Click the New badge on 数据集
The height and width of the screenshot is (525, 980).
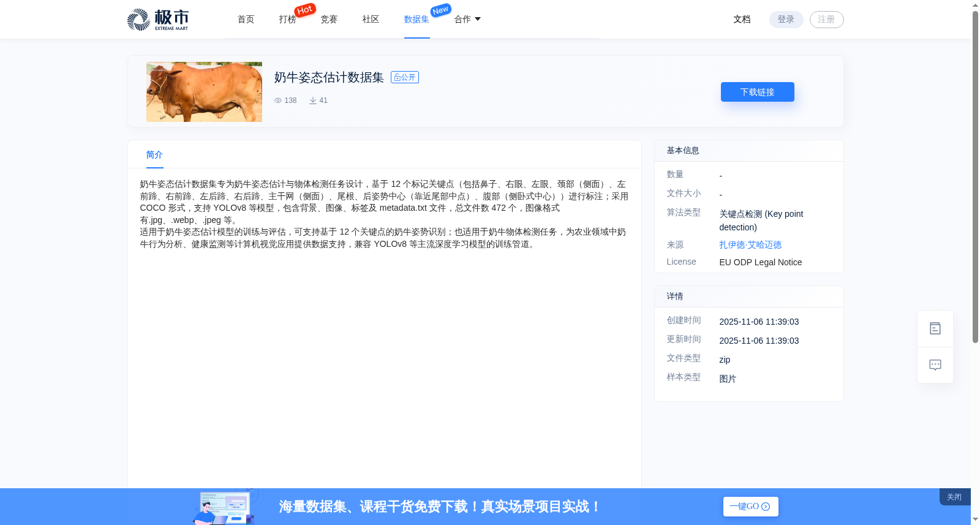coord(441,10)
